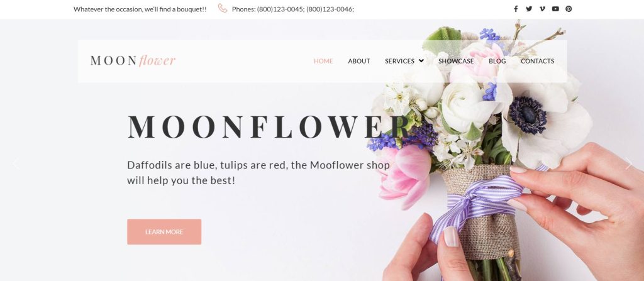
Task: Call the (800)123-0046 phone number
Action: click(330, 9)
